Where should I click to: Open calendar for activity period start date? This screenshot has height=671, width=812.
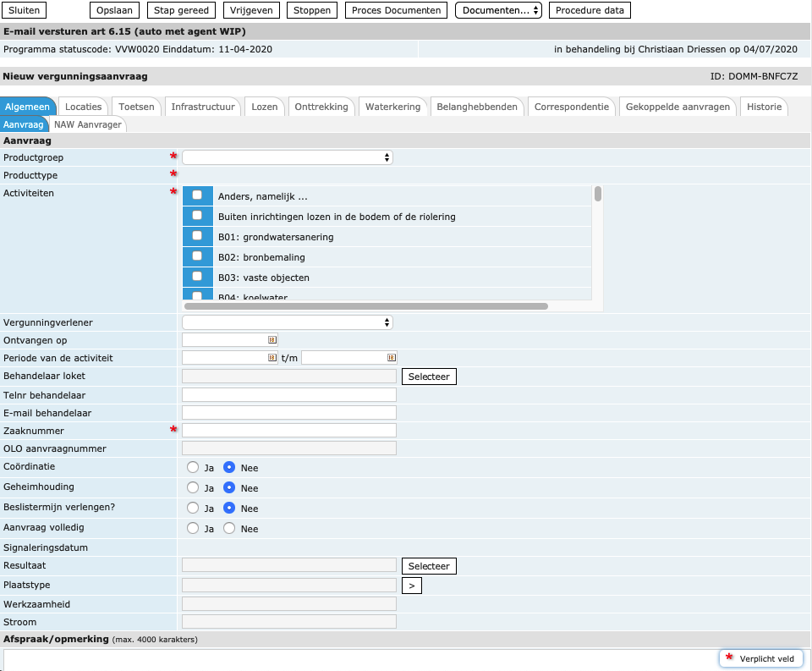(272, 358)
